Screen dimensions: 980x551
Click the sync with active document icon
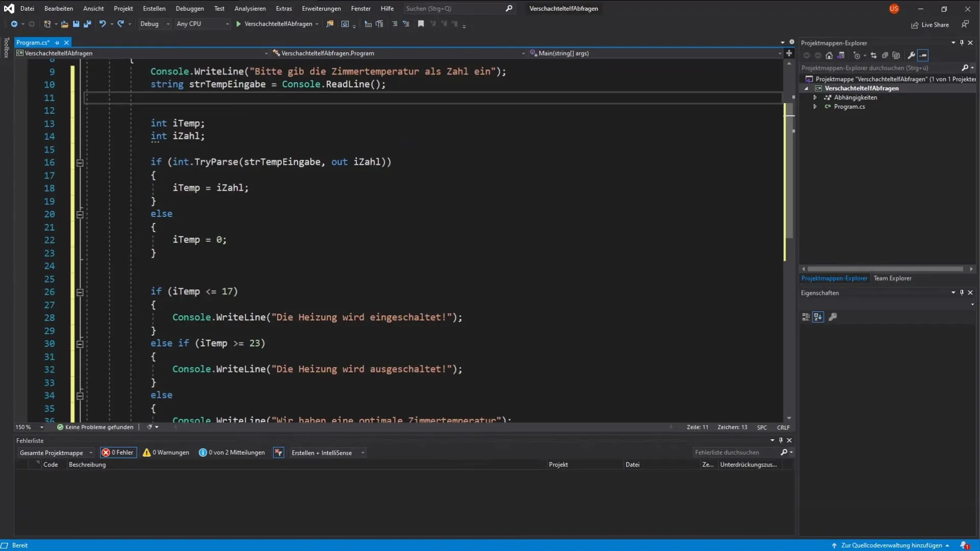coord(873,56)
